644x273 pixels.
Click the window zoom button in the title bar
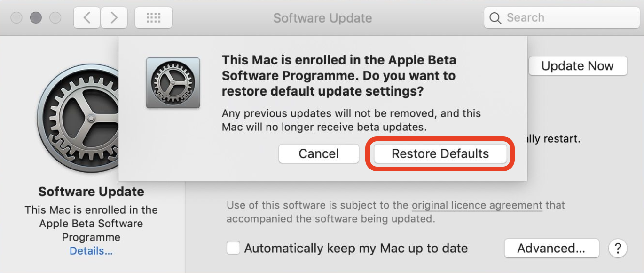click(x=55, y=18)
